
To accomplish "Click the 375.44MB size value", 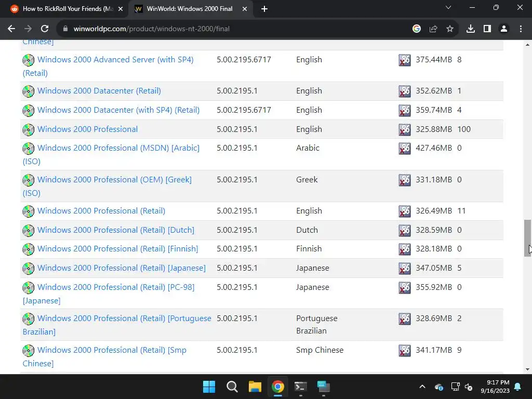I will point(434,60).
